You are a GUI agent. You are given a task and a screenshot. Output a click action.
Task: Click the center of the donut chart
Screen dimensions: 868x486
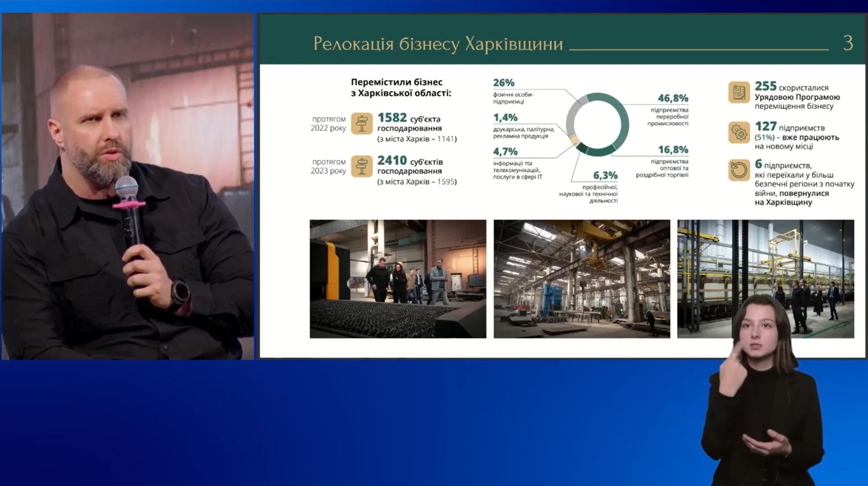(x=597, y=124)
